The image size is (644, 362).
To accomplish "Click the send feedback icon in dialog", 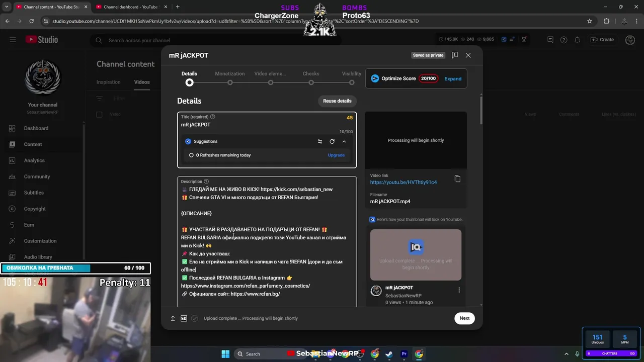I will [x=454, y=55].
